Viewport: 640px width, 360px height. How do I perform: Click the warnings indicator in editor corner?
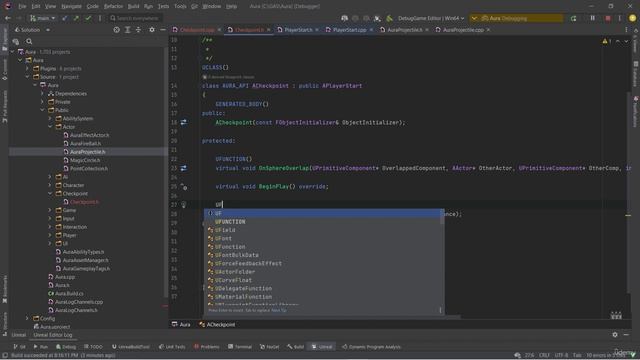(607, 41)
